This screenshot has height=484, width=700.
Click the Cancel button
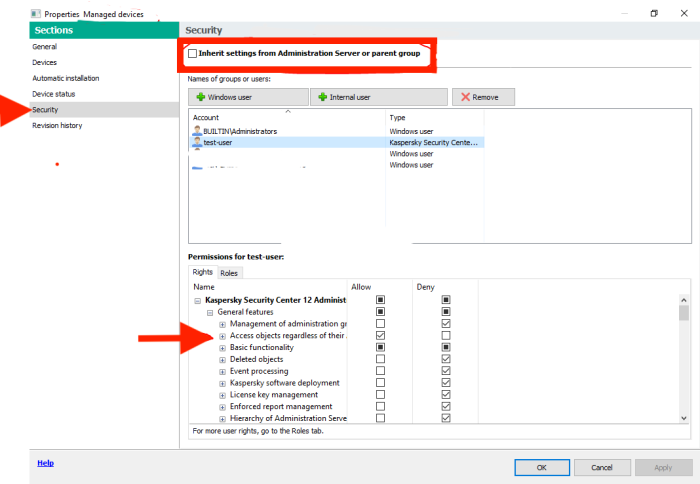click(602, 467)
